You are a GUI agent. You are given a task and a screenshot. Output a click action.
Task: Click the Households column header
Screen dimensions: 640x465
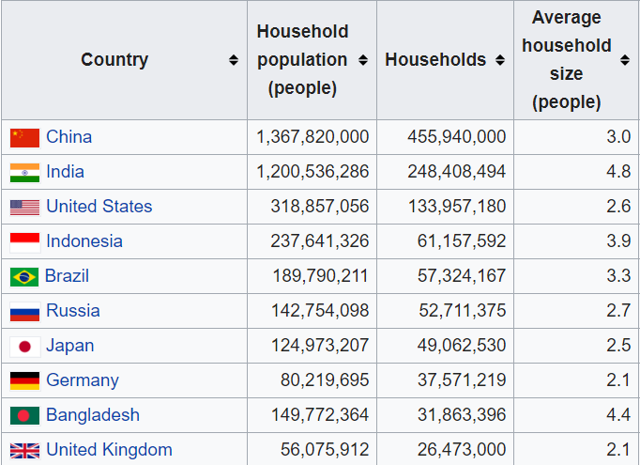point(435,60)
